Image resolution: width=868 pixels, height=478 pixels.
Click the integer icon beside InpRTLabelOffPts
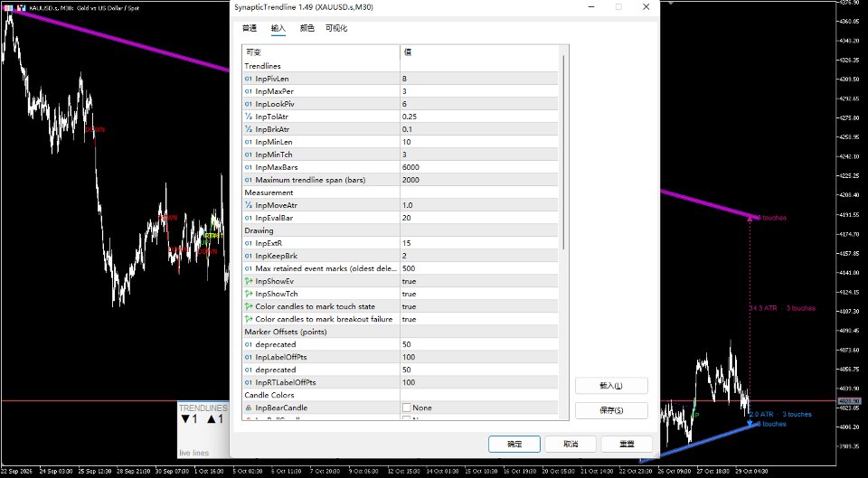(248, 382)
